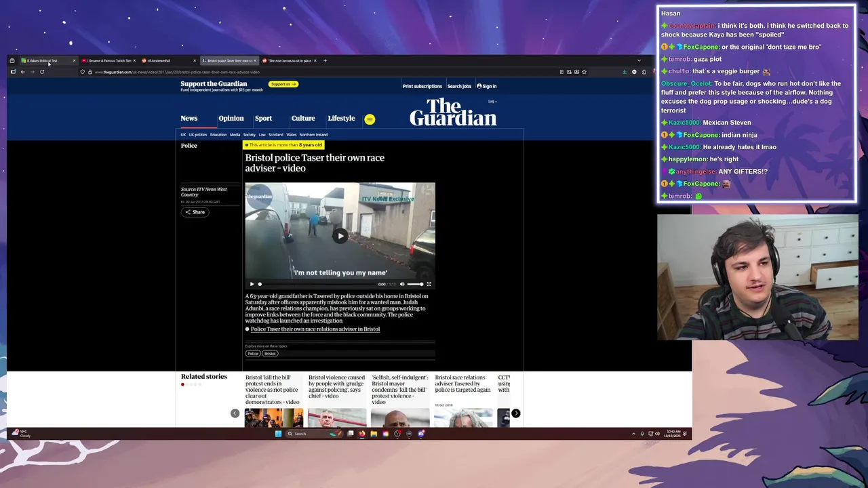
Task: Click the weather widget on taskbar
Action: coord(22,434)
